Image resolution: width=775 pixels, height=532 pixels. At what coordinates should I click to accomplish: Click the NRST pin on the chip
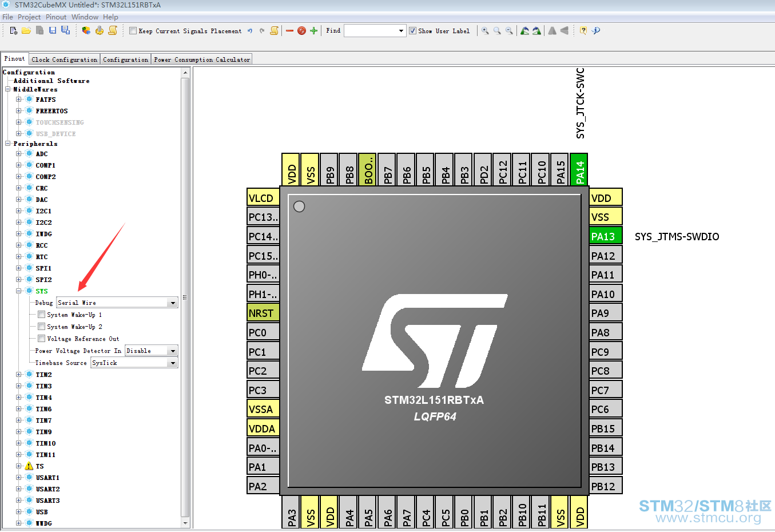point(263,313)
